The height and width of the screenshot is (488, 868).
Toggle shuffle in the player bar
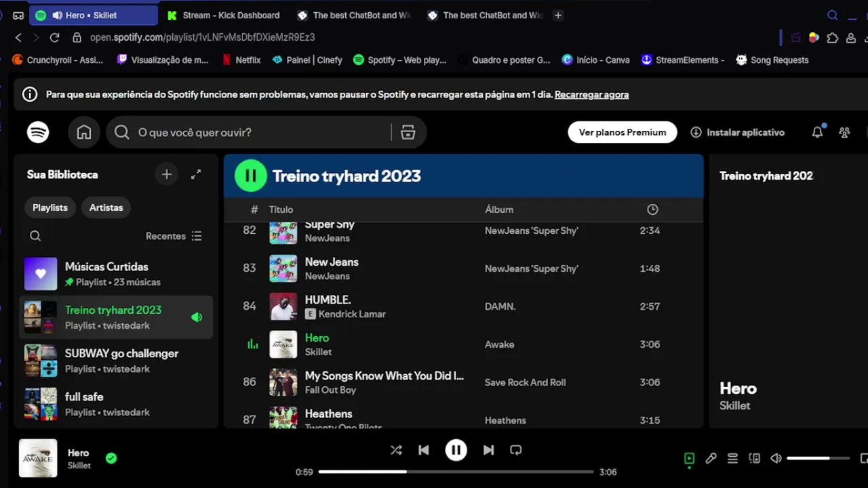(x=396, y=450)
